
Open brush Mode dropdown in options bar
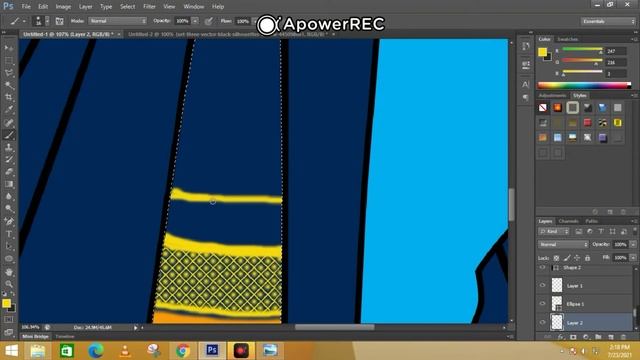(118, 21)
